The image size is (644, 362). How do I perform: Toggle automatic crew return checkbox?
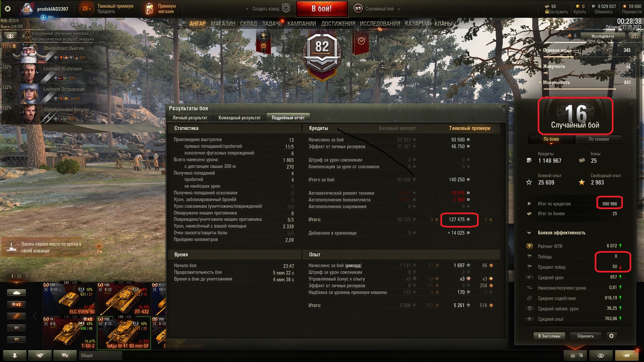coord(28,39)
